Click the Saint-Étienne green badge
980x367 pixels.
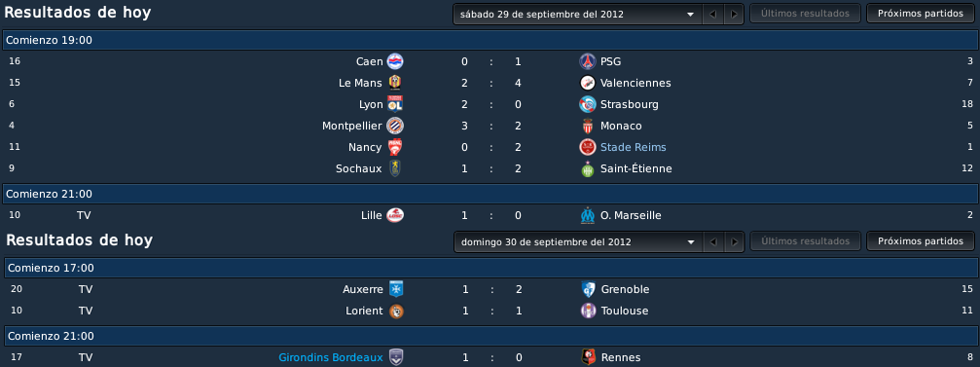click(588, 168)
